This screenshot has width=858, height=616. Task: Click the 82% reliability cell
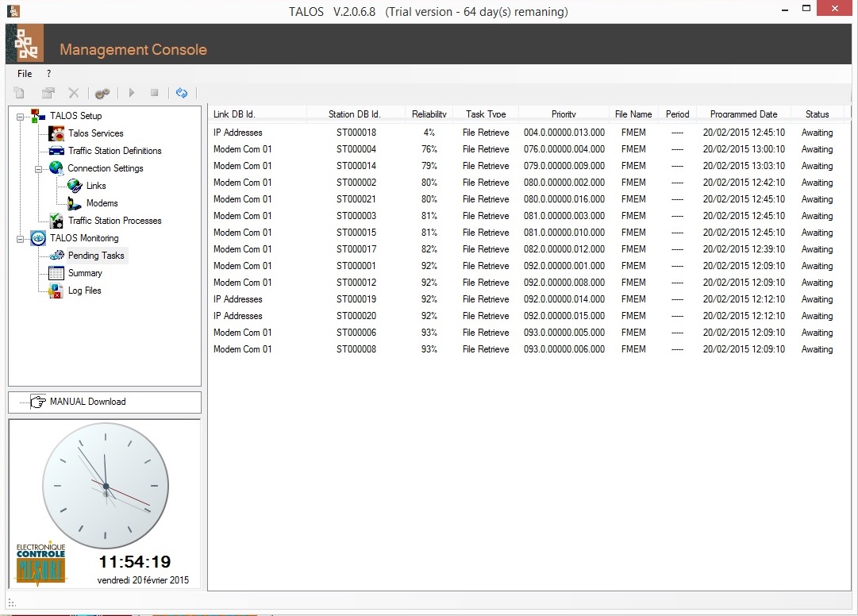pos(429,249)
